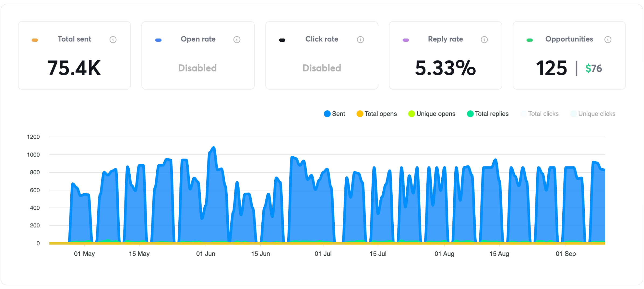Click the 5.33% reply rate value
Screen dimensions: 644x289
pos(445,68)
